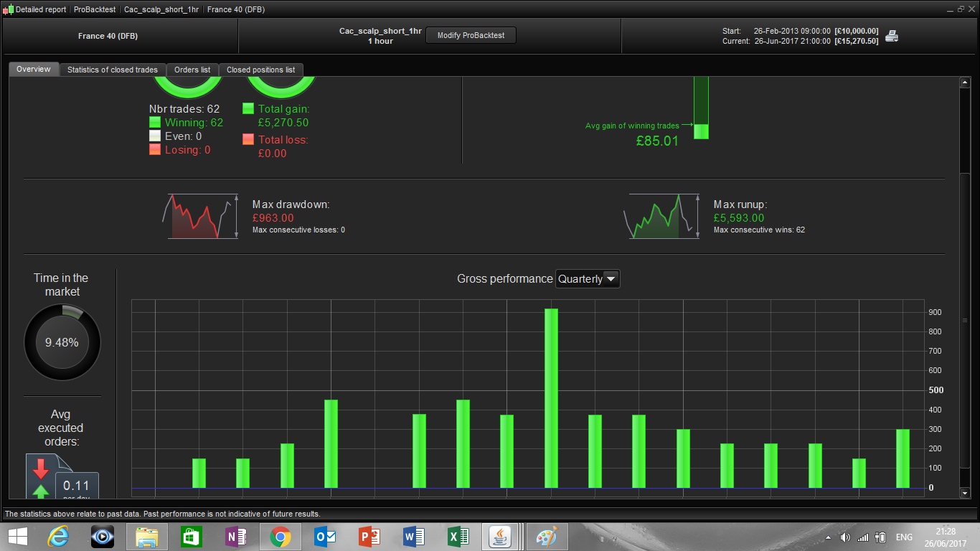Click the Nbr trades: 62 label
Image resolution: width=980 pixels, height=551 pixels.
tap(184, 109)
